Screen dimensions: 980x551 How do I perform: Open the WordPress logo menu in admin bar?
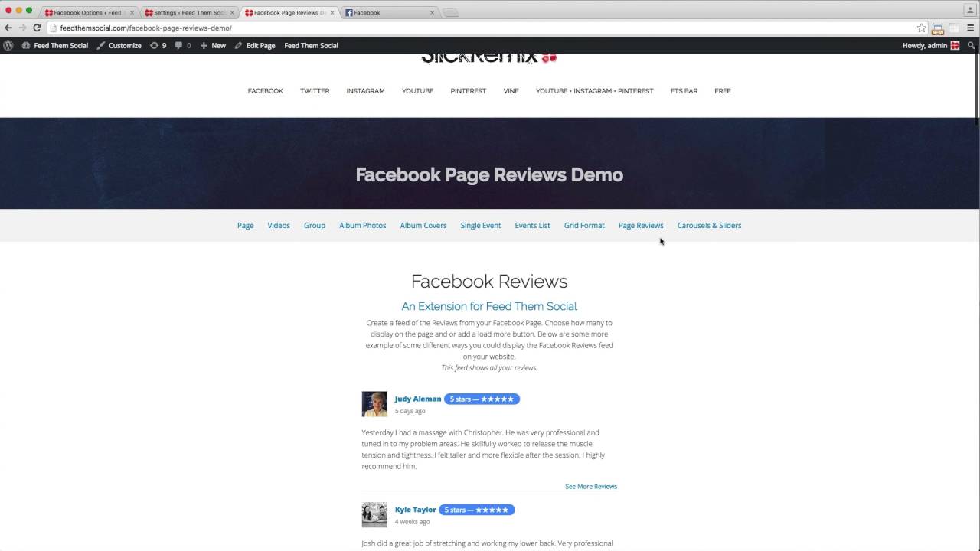click(x=8, y=45)
